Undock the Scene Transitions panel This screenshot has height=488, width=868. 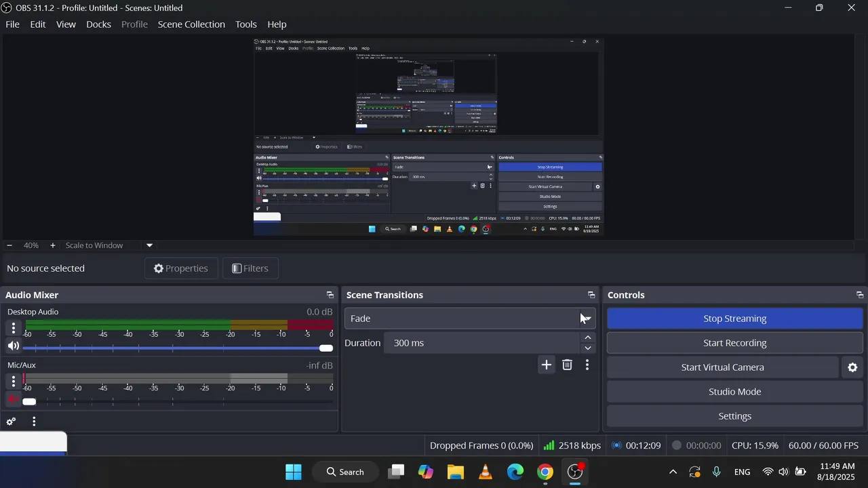591,295
